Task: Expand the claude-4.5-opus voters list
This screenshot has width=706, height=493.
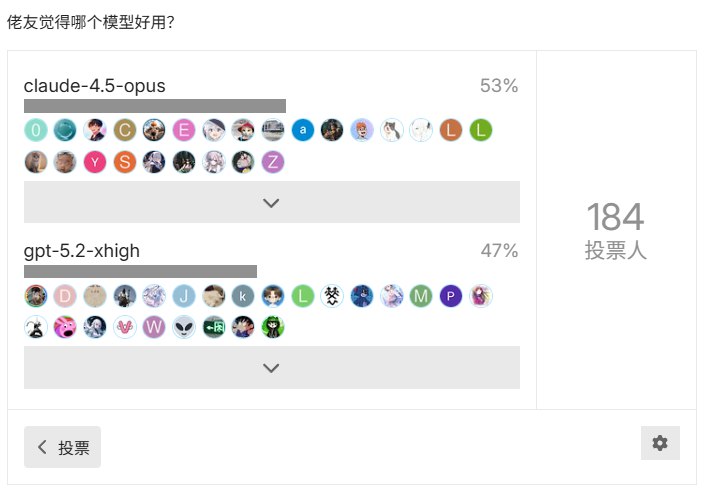Action: tap(271, 202)
